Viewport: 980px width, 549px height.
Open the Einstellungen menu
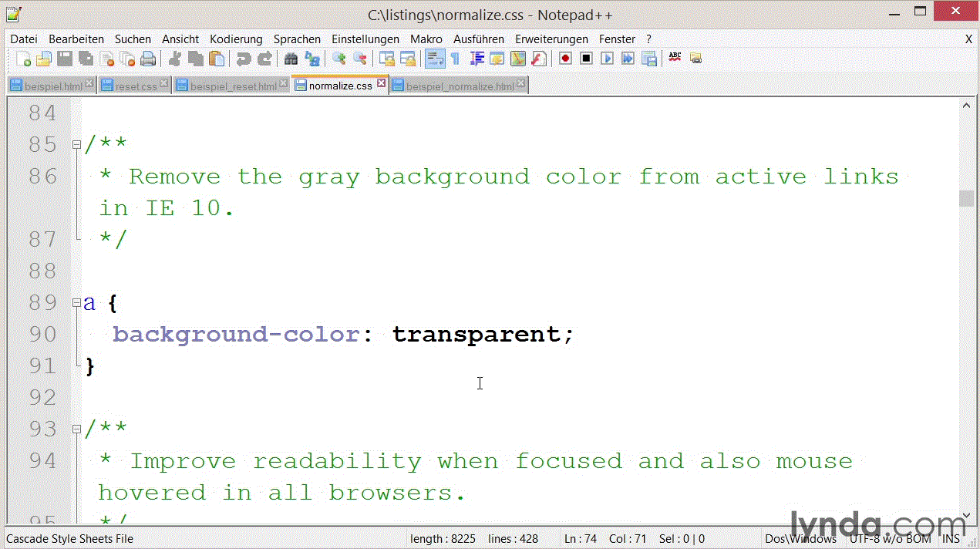pyautogui.click(x=365, y=39)
